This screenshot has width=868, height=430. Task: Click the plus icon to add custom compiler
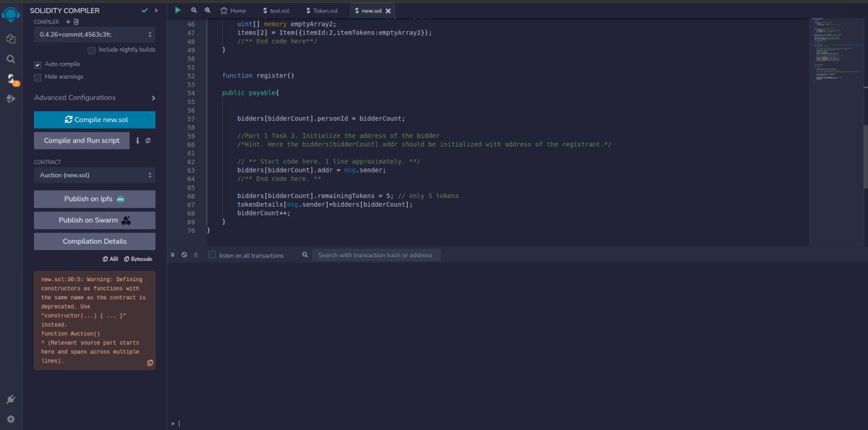(x=68, y=22)
